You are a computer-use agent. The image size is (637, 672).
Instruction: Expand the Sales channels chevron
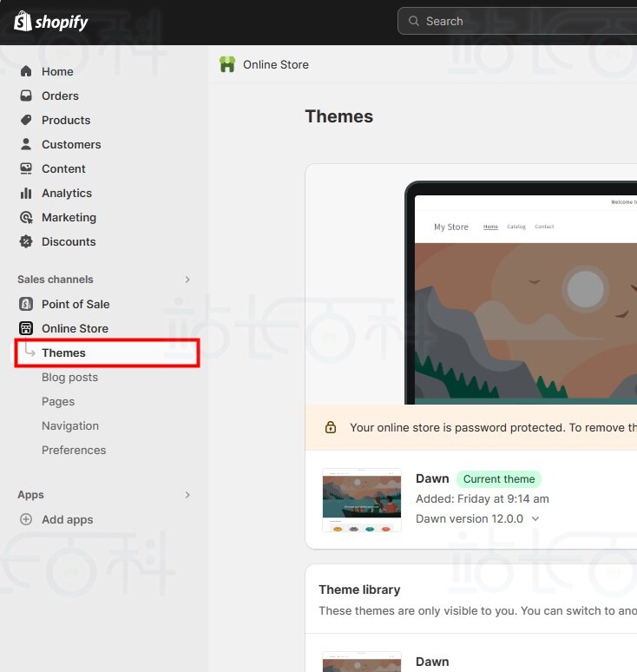point(187,280)
